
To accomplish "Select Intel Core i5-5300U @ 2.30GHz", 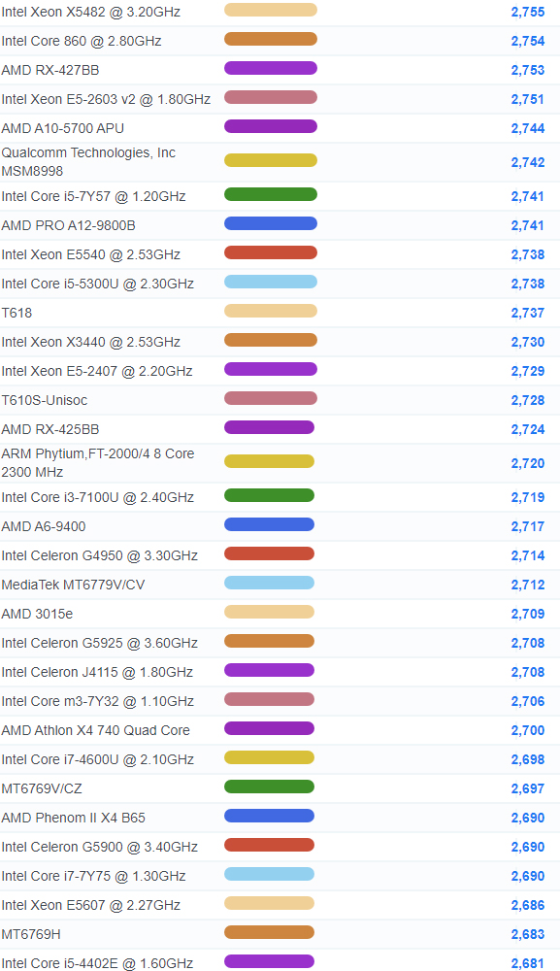I will click(x=98, y=284).
